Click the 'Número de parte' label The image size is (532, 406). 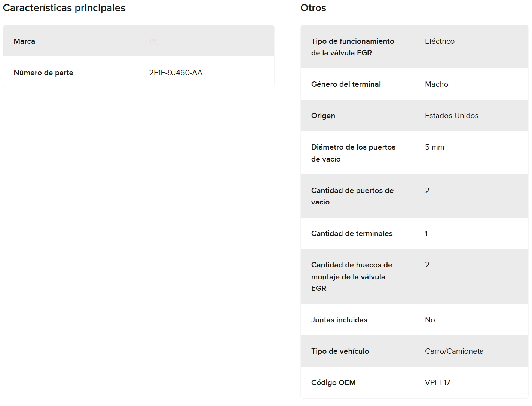click(x=43, y=73)
